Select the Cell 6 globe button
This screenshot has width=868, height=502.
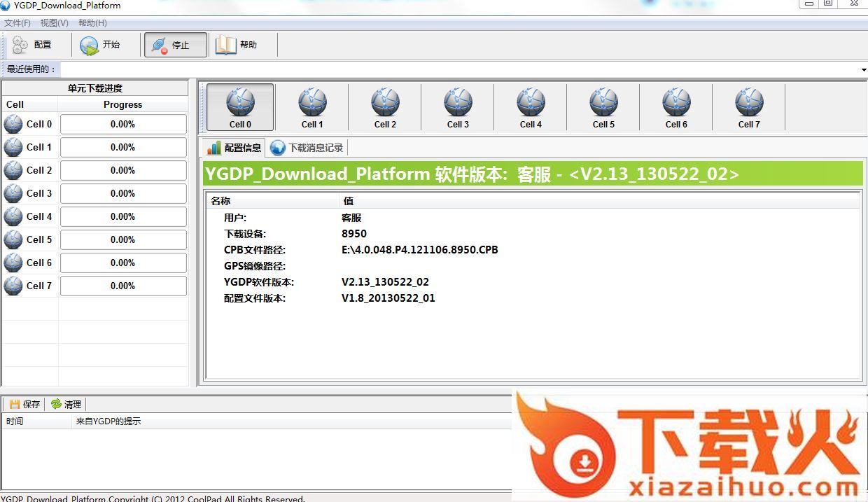click(676, 107)
